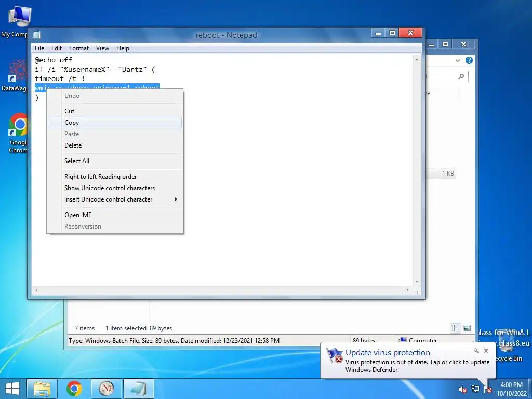Click right arrow of Notepad horizontal scrollbar
The width and height of the screenshot is (532, 399).
pyautogui.click(x=408, y=290)
